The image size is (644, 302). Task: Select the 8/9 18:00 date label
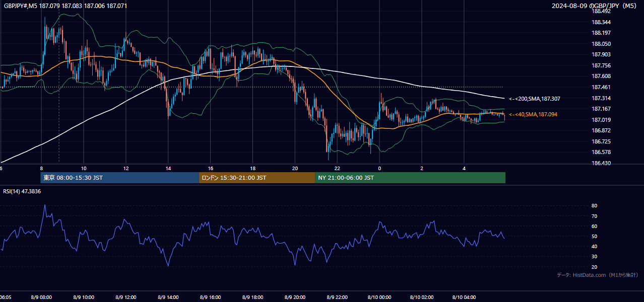253,297
